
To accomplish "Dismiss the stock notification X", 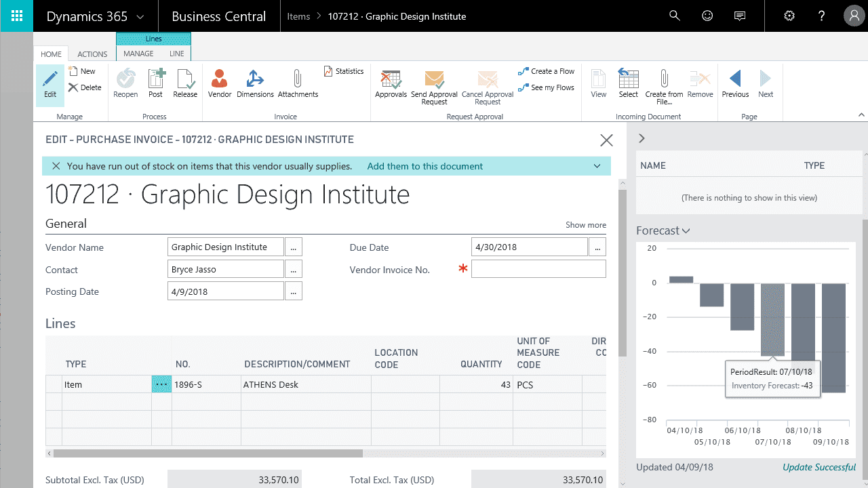I will 56,166.
